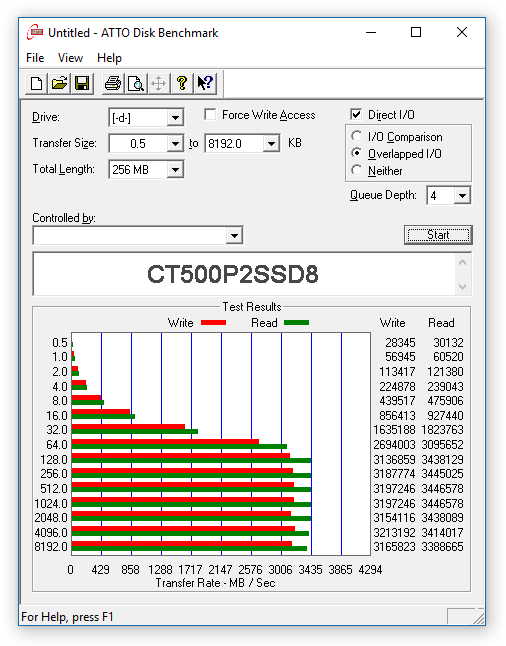506x646 pixels.
Task: Click the New document toolbar icon
Action: tap(37, 84)
